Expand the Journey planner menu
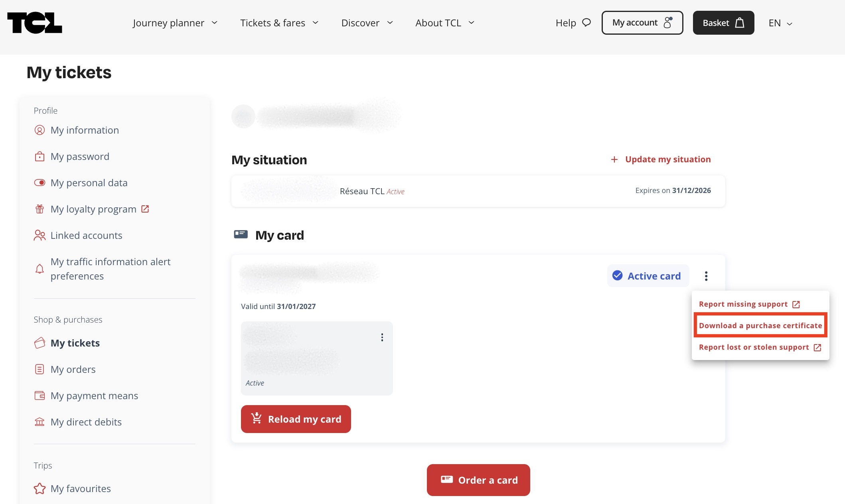Screen dimensions: 845x504 pos(175,23)
